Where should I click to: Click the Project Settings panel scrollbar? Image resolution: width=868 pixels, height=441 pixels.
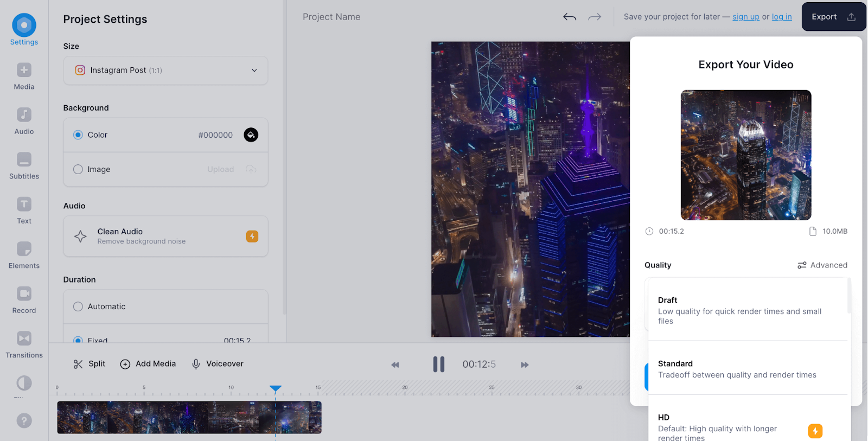point(284,157)
